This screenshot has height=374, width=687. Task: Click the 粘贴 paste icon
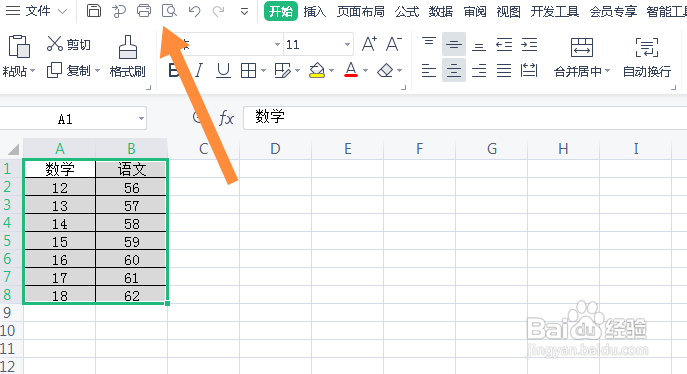point(19,47)
